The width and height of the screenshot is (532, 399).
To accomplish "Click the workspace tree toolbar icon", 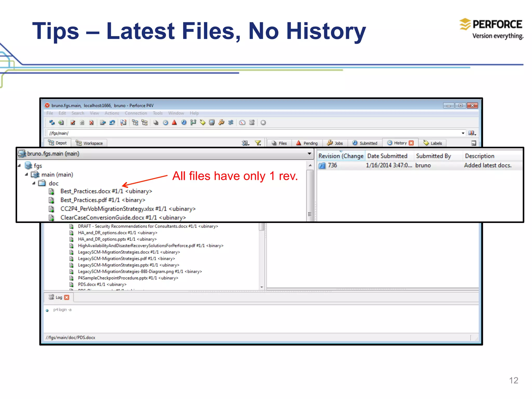I will pos(144,123).
